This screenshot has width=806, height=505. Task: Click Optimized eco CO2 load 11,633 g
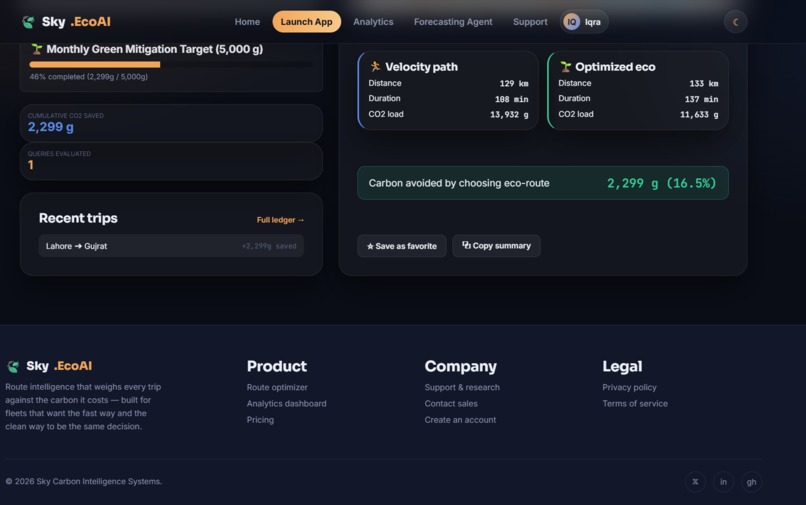pos(699,115)
